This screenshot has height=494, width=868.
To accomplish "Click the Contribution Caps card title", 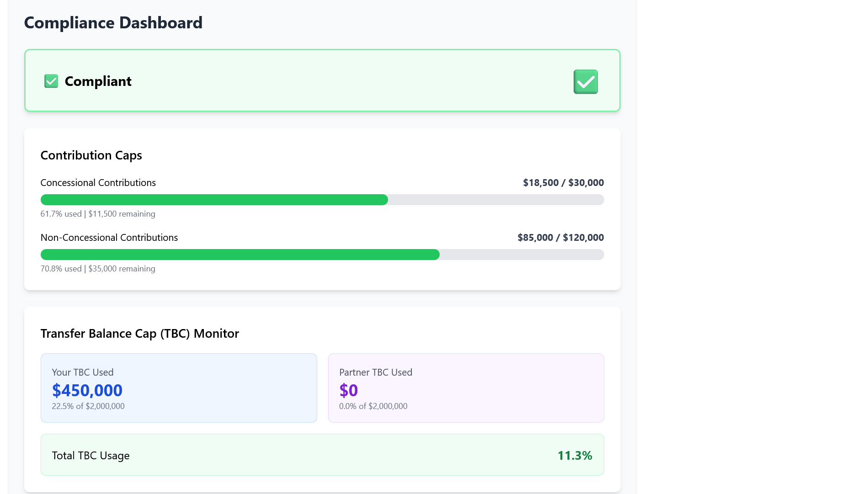I will tap(91, 155).
